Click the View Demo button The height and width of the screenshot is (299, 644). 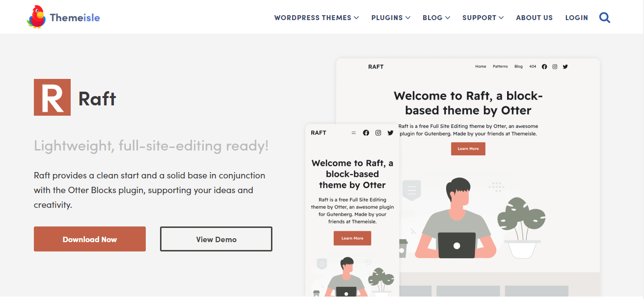click(216, 239)
